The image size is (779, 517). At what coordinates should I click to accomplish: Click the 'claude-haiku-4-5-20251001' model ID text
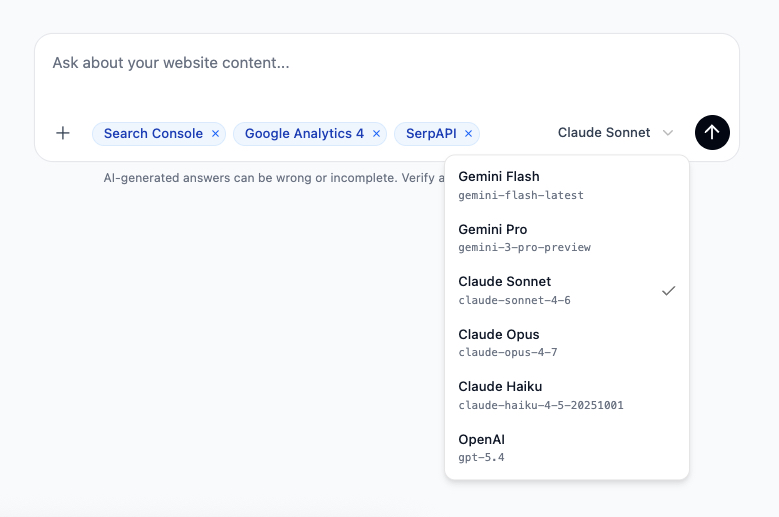(541, 405)
